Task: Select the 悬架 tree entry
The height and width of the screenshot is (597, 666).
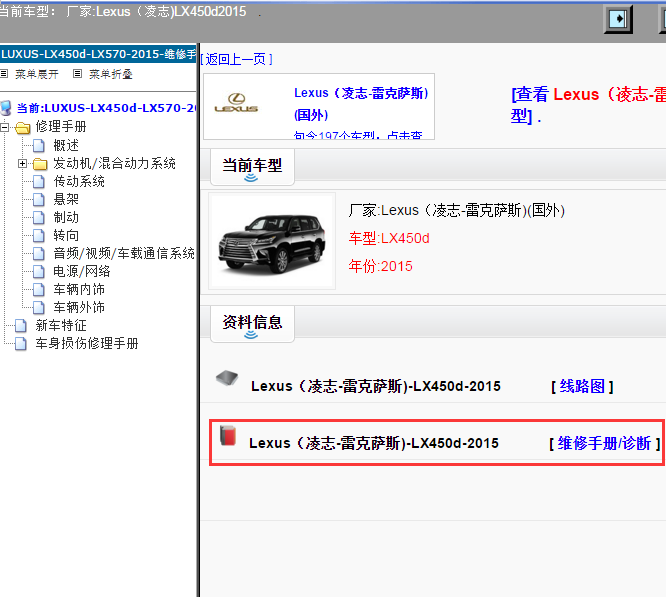Action: click(66, 199)
